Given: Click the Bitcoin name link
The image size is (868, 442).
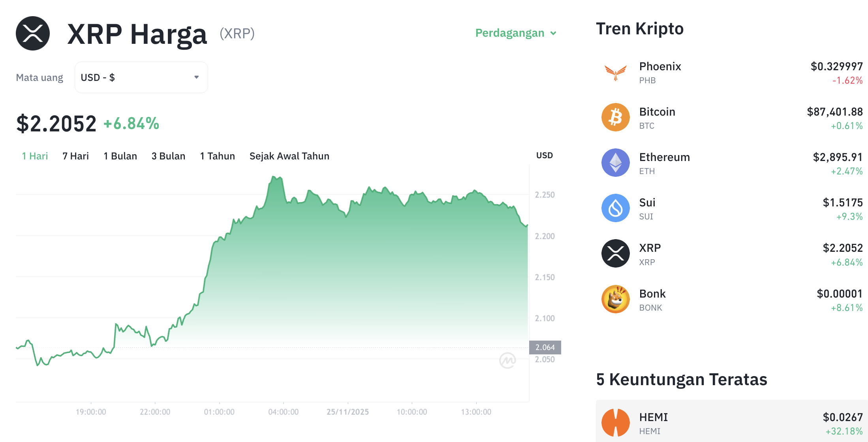Looking at the screenshot, I should 657,112.
